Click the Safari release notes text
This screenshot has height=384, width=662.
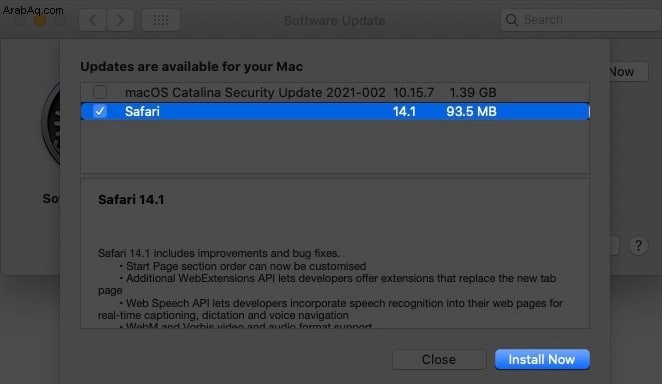(330, 289)
